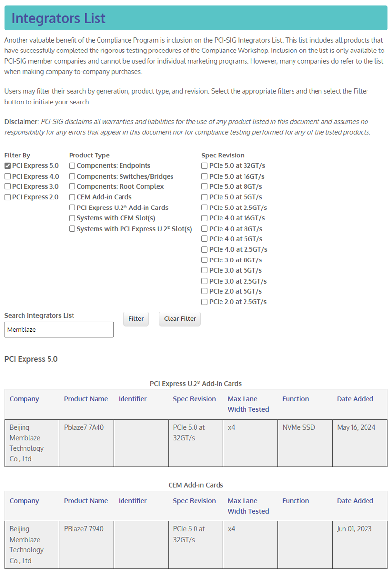Tick the CEM Add-in Cards checkbox
This screenshot has width=392, height=572.
(x=72, y=197)
